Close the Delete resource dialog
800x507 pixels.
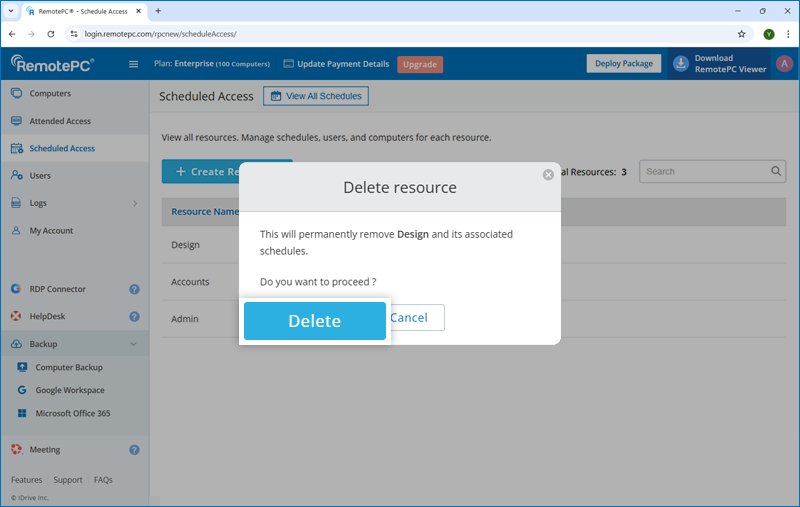[548, 175]
